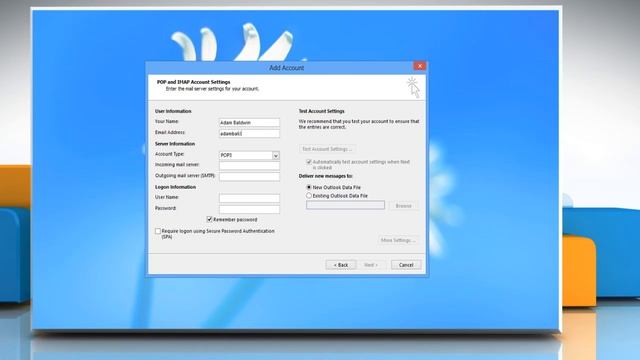Click the Your Name input field

(249, 122)
